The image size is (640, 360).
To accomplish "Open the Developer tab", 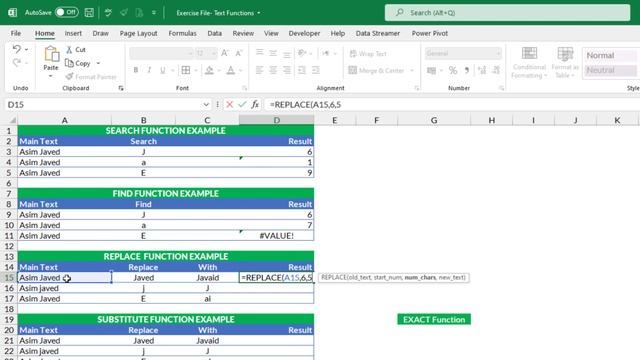I will click(x=304, y=33).
